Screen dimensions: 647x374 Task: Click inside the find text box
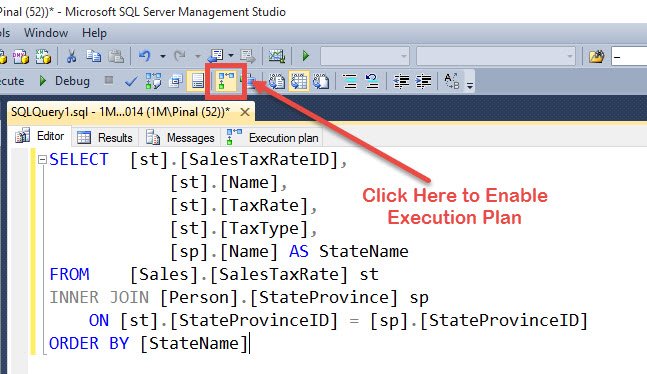(629, 56)
